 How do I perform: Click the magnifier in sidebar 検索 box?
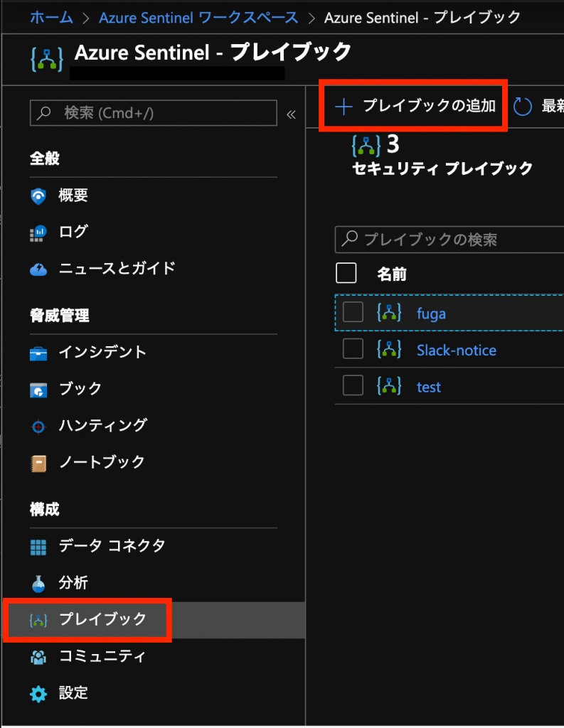point(43,113)
